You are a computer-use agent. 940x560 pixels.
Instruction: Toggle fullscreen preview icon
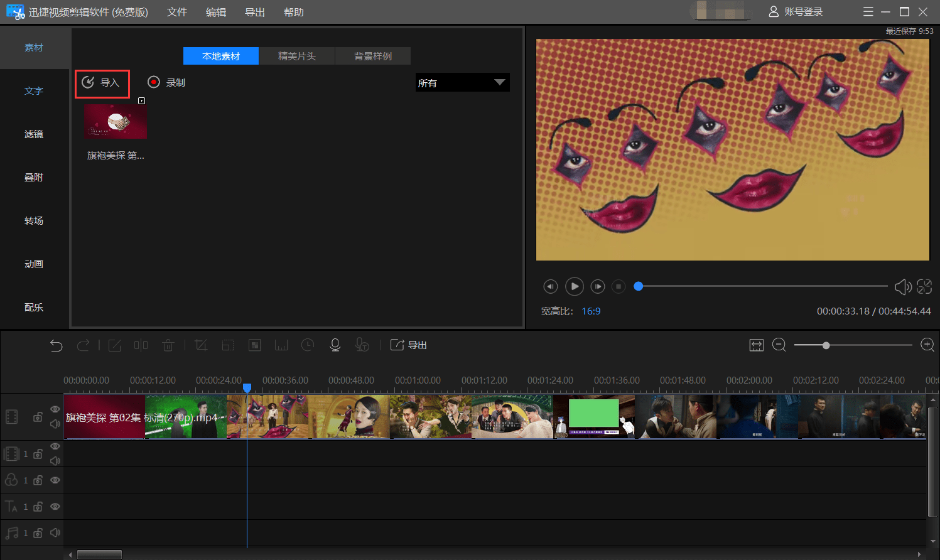pyautogui.click(x=924, y=286)
